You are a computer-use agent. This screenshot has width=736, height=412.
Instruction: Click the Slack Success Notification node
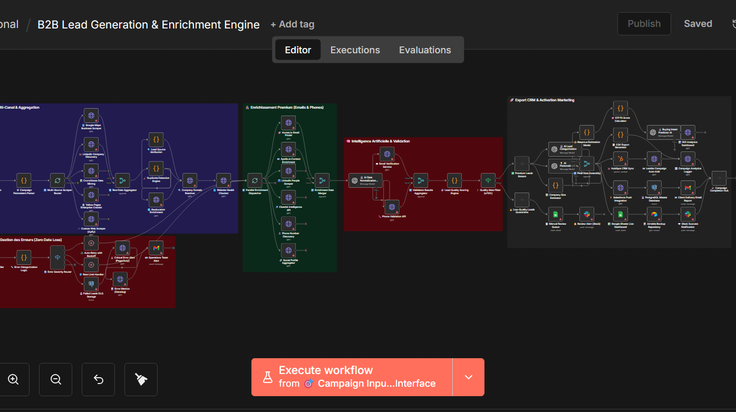coord(688,214)
